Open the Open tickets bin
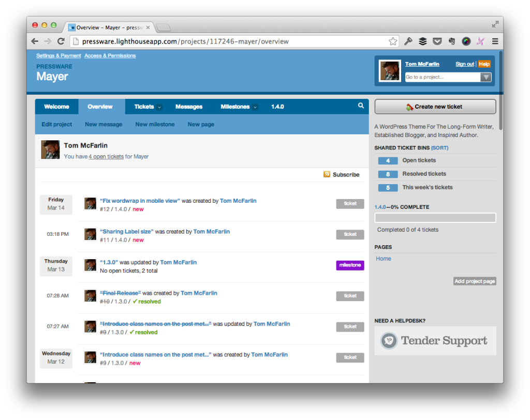The height and width of the screenshot is (420, 530). 419,160
